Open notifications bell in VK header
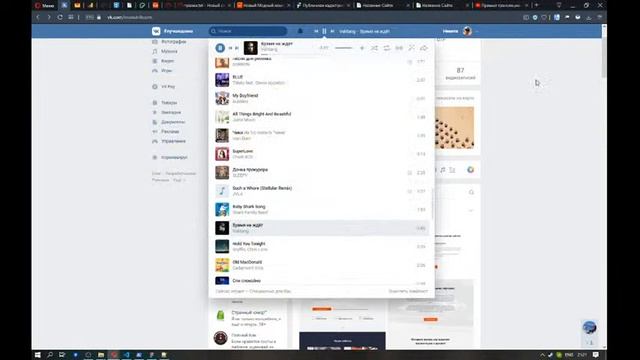The image size is (640, 360). [300, 31]
